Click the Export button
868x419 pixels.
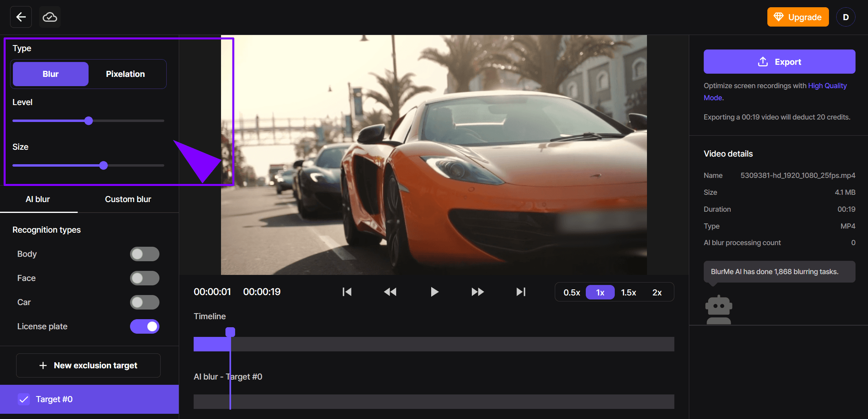coord(779,62)
